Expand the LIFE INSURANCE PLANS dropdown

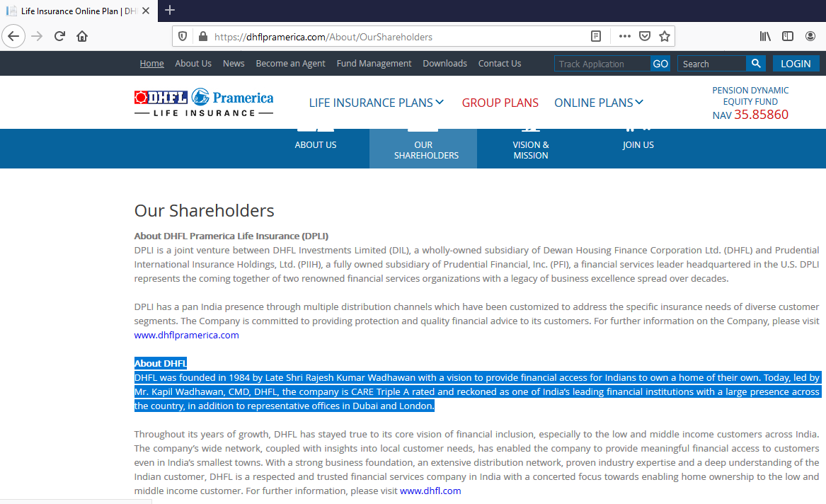pyautogui.click(x=376, y=102)
